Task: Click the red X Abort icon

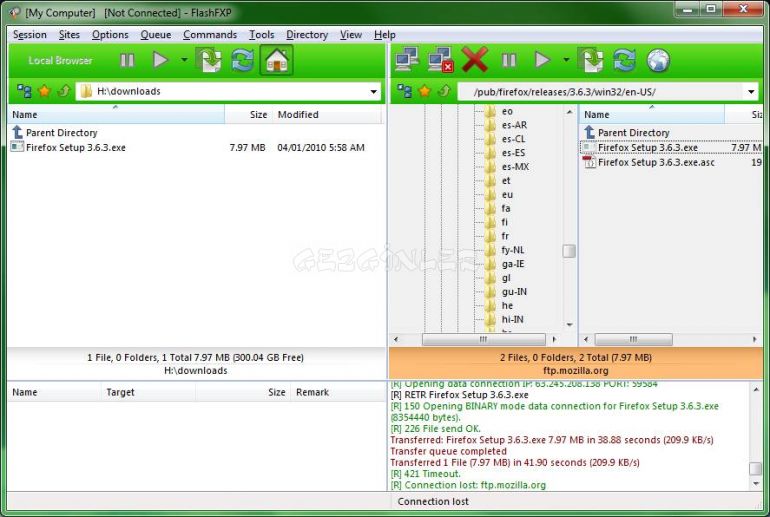Action: click(x=474, y=60)
